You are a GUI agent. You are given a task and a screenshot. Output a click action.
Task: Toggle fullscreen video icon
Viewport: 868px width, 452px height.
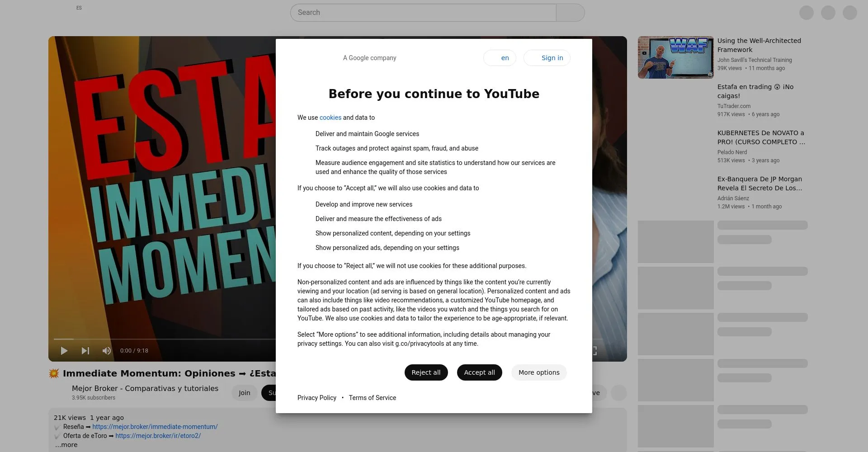(x=594, y=351)
